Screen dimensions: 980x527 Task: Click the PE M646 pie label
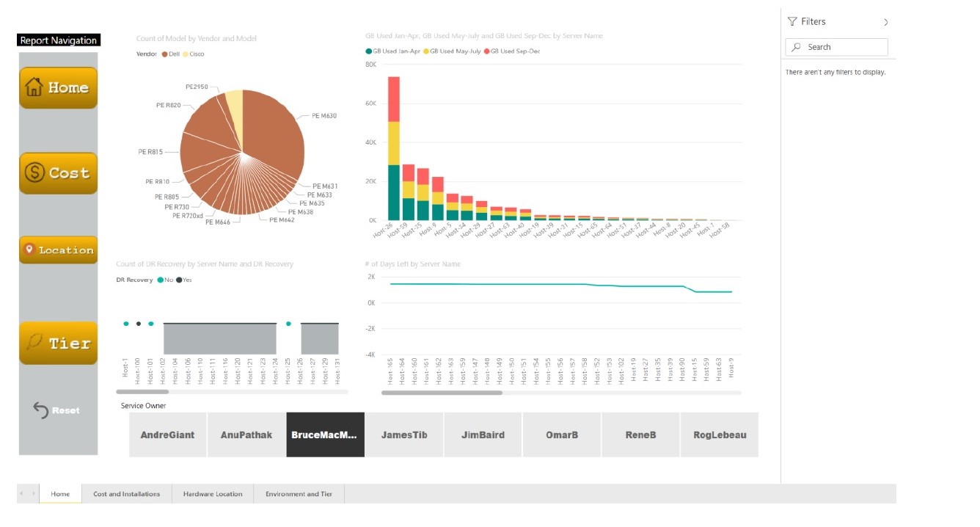click(x=218, y=222)
